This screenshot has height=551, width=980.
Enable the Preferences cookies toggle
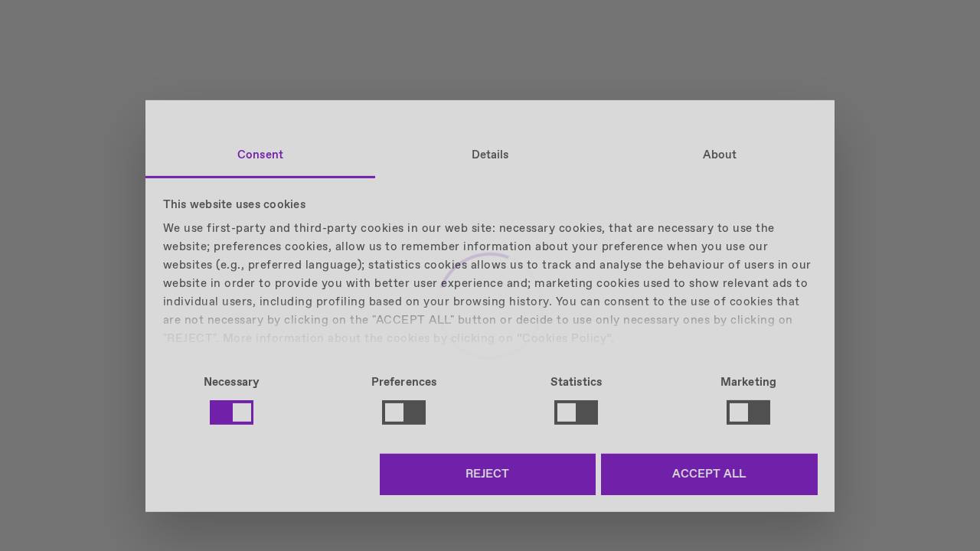(403, 412)
